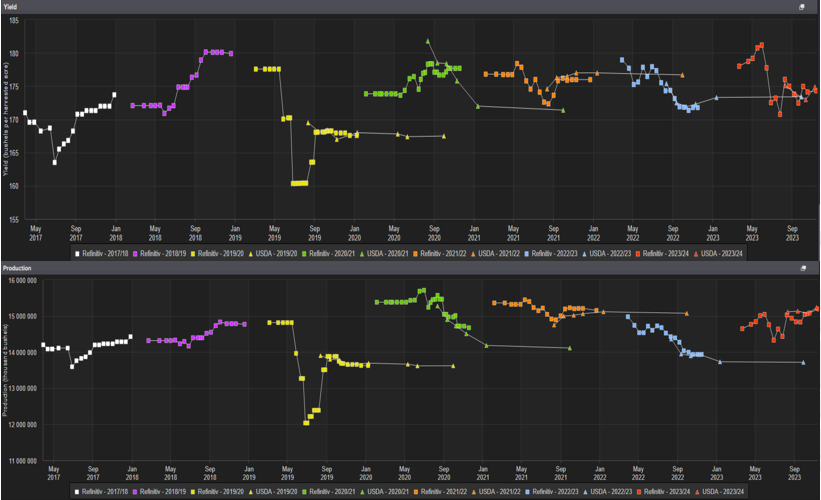Toggle USDA 2020/21 in Production legend
This screenshot has width=821, height=500.
pyautogui.click(x=384, y=492)
